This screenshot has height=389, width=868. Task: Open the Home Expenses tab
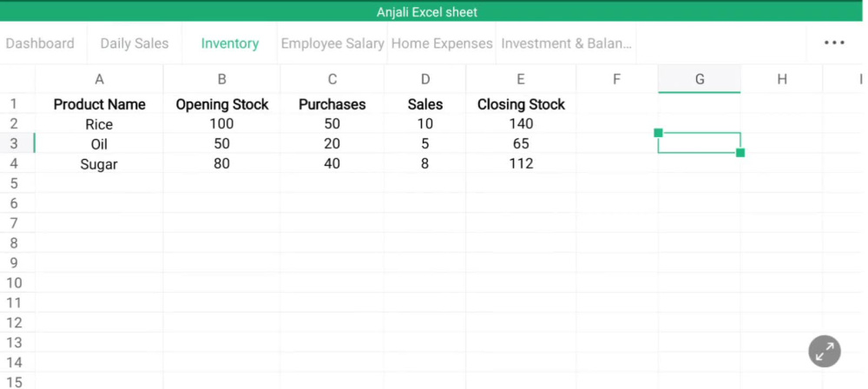[442, 43]
